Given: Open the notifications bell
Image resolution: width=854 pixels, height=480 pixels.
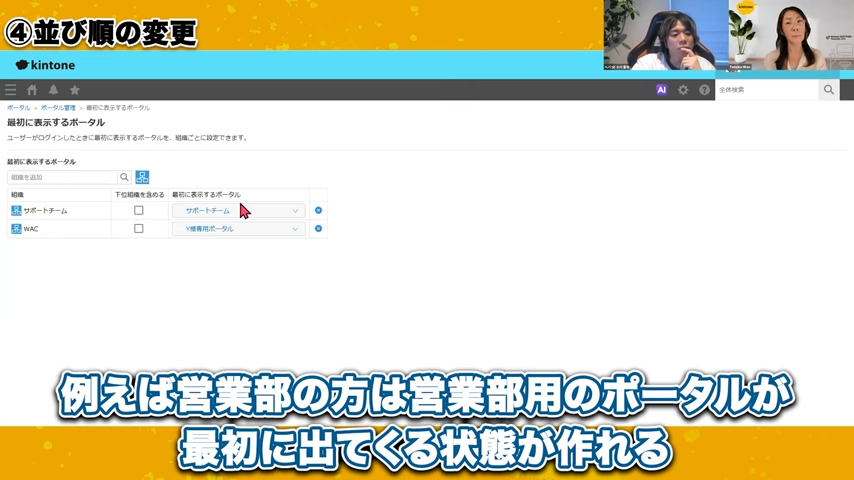Looking at the screenshot, I should [x=53, y=90].
